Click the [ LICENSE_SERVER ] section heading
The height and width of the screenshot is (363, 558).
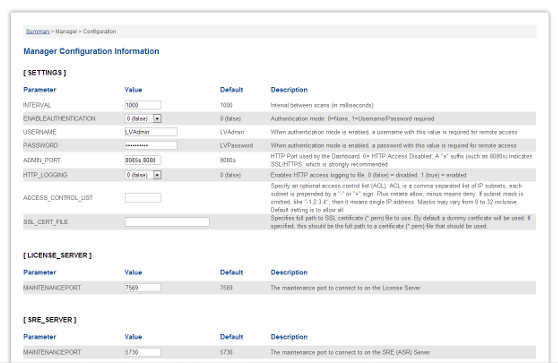click(58, 256)
